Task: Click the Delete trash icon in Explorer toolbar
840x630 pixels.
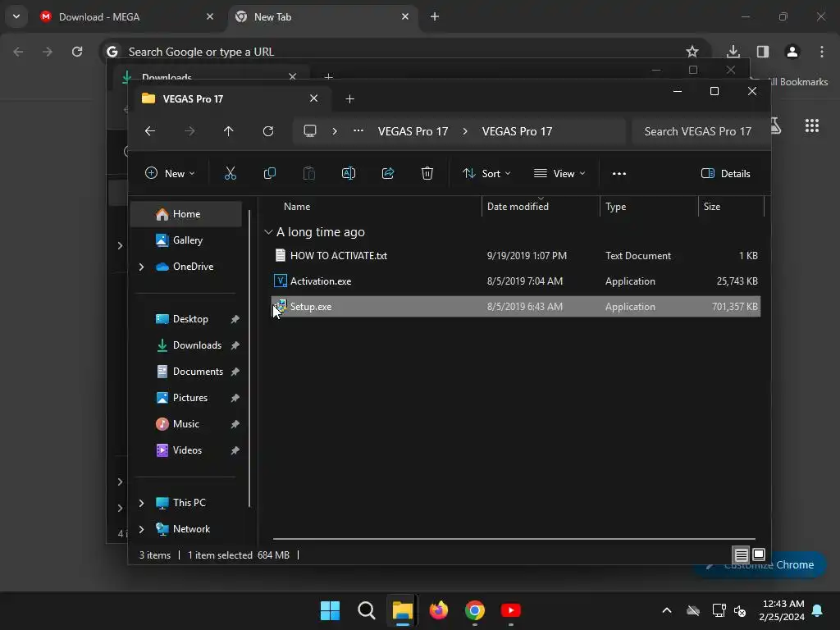Action: click(x=427, y=174)
